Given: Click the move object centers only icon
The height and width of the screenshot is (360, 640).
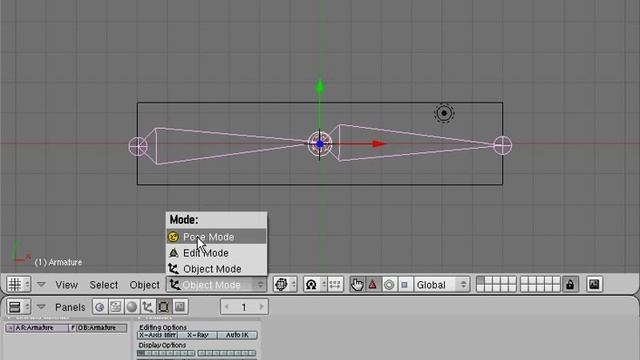Looking at the screenshot, I should coord(334,284).
